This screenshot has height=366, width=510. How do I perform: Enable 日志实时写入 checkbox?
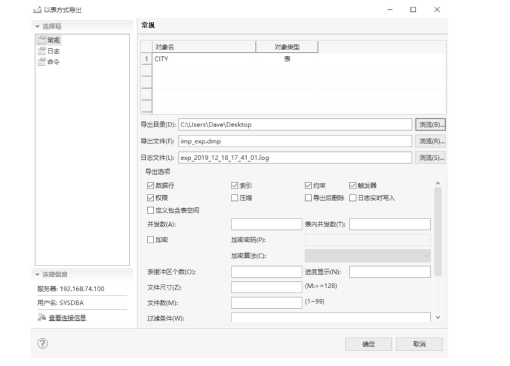(353, 198)
